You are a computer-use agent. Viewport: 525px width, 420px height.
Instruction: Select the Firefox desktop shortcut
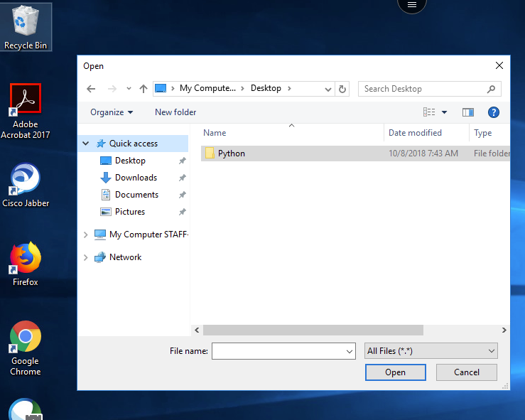(x=26, y=264)
